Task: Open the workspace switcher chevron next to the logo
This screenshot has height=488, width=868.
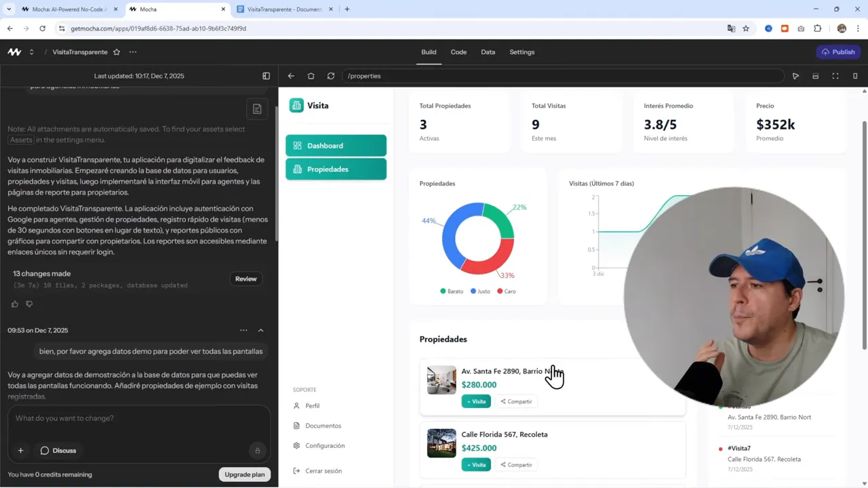Action: pos(31,52)
